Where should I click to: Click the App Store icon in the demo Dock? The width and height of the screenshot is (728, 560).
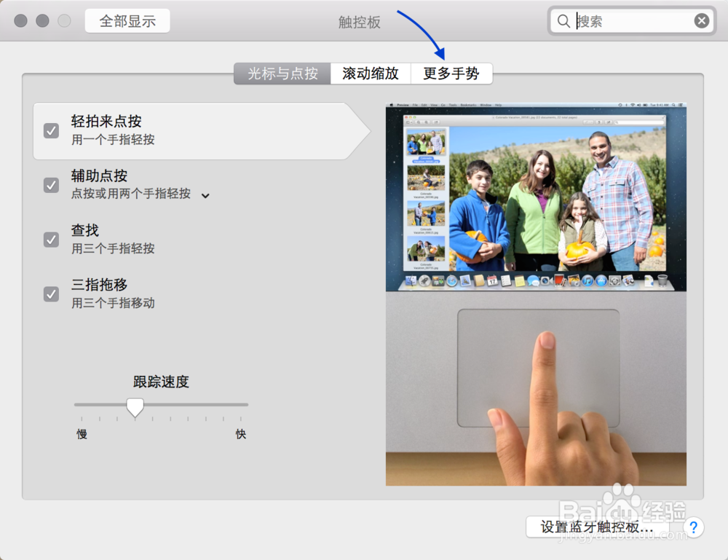601,280
